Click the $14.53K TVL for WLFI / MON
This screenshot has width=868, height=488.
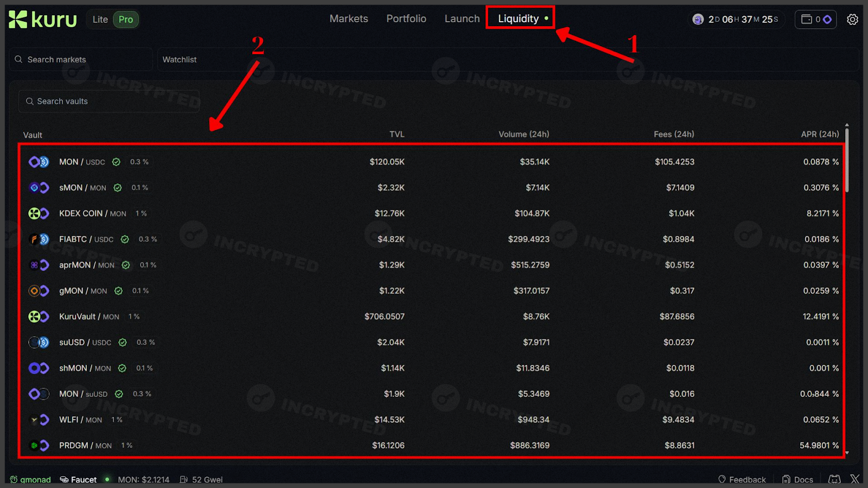(390, 420)
